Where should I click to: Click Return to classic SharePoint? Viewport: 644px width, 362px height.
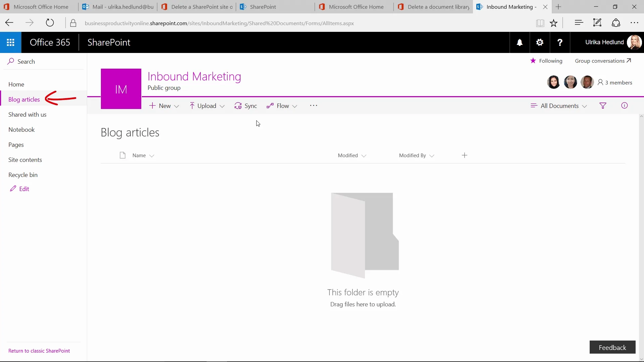point(39,351)
